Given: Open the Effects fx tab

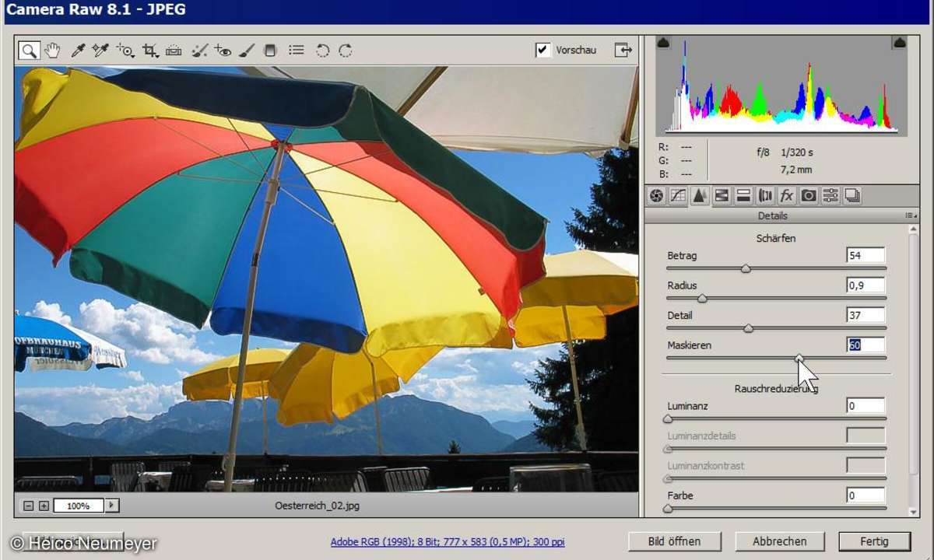Looking at the screenshot, I should point(787,195).
